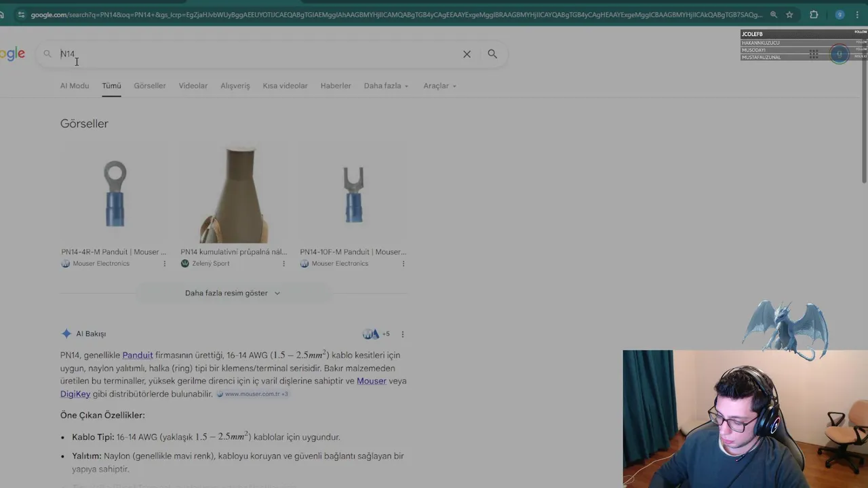Viewport: 868px width, 488px height.
Task: Switch to the Görseller tab
Action: (150, 86)
